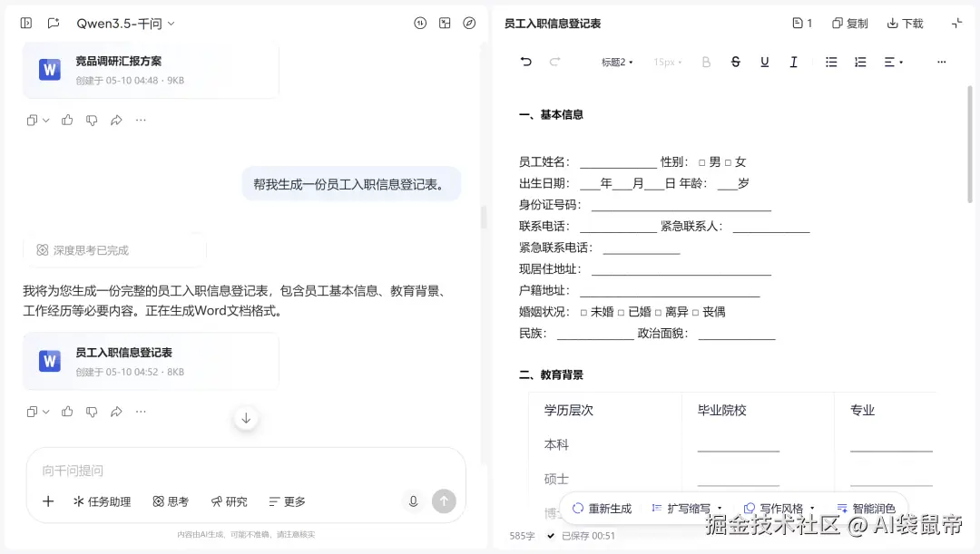Undo the last edit in the document toolbar
This screenshot has width=980, height=554.
(x=526, y=62)
